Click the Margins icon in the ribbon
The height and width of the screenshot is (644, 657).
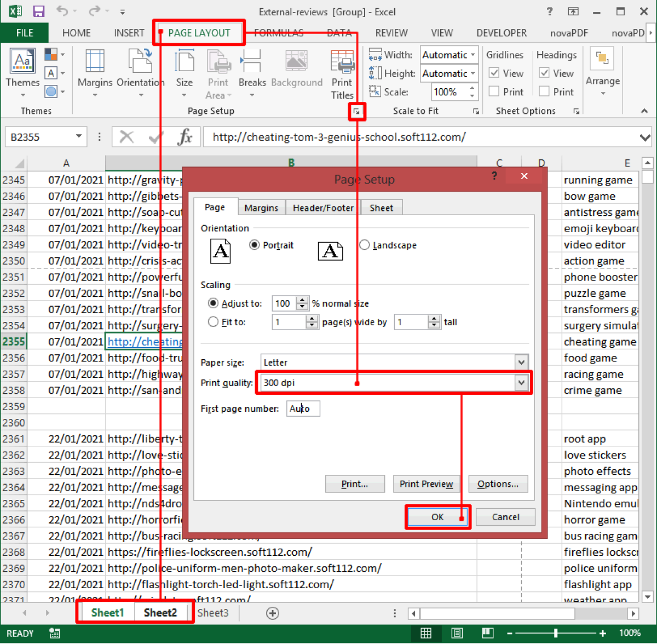coord(95,61)
